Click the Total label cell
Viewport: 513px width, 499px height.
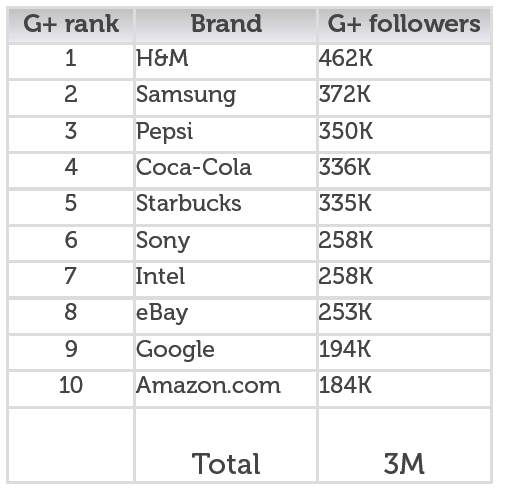(226, 445)
